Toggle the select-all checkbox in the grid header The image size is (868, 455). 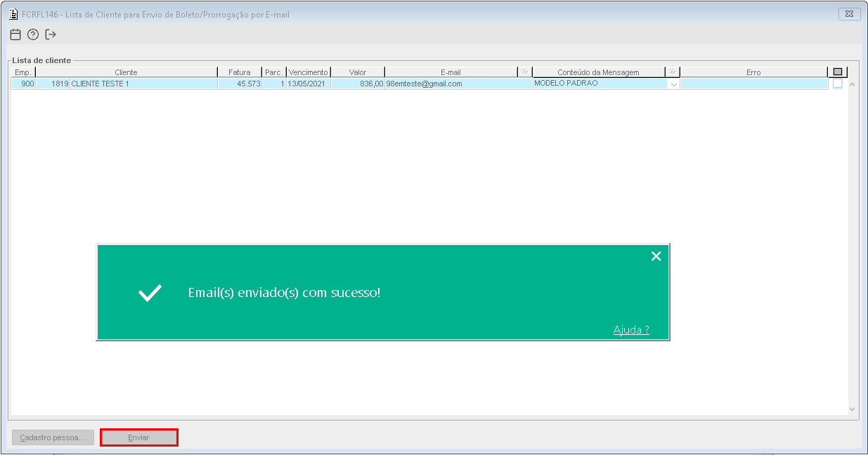(x=837, y=72)
